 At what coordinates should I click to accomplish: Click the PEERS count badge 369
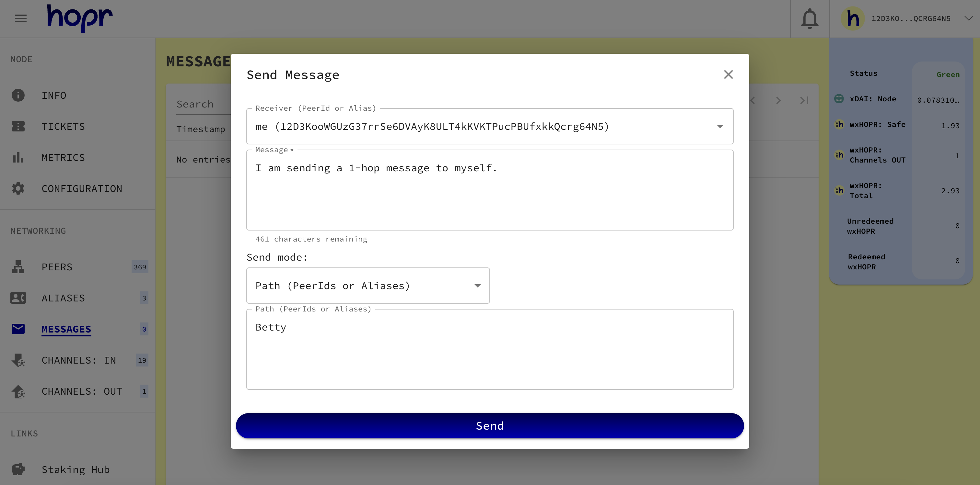pyautogui.click(x=140, y=267)
